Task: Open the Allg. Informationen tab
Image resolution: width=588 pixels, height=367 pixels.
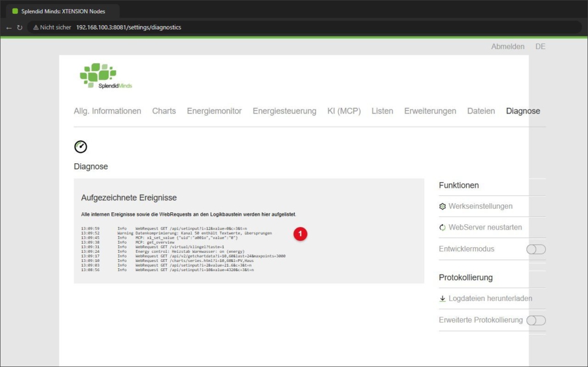Action: (107, 111)
